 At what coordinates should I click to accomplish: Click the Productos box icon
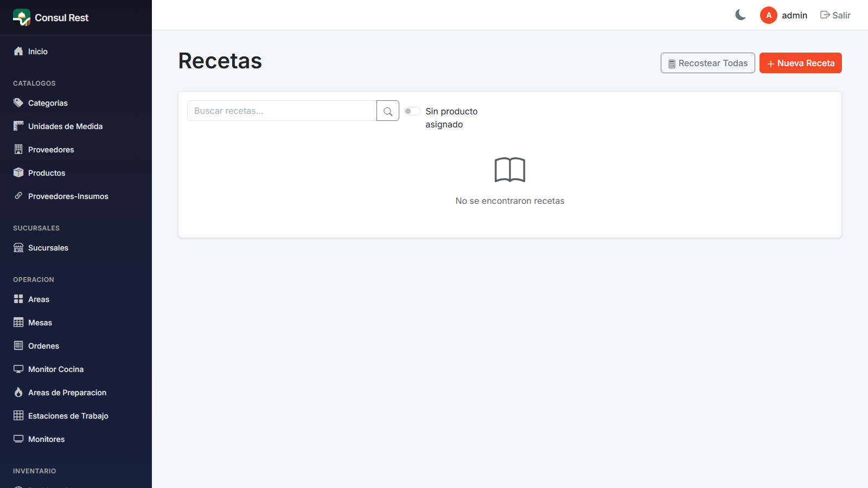pos(18,172)
